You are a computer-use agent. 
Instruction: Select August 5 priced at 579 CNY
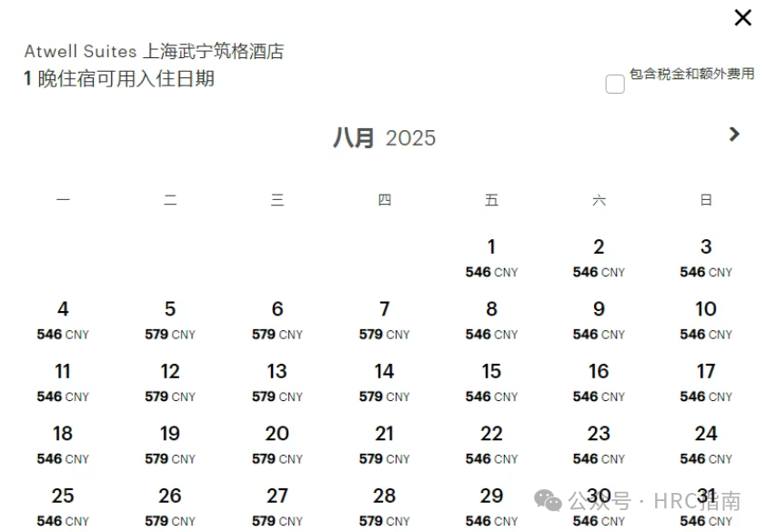pos(169,309)
